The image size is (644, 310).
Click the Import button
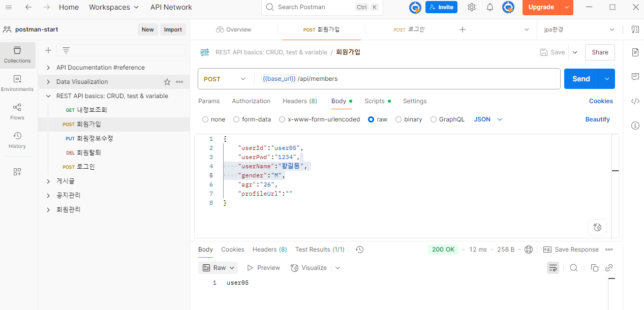click(x=173, y=29)
